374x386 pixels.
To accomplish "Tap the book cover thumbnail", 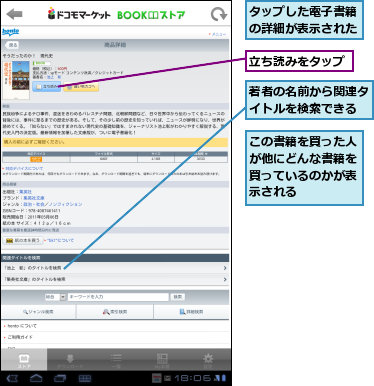I will click(x=16, y=80).
